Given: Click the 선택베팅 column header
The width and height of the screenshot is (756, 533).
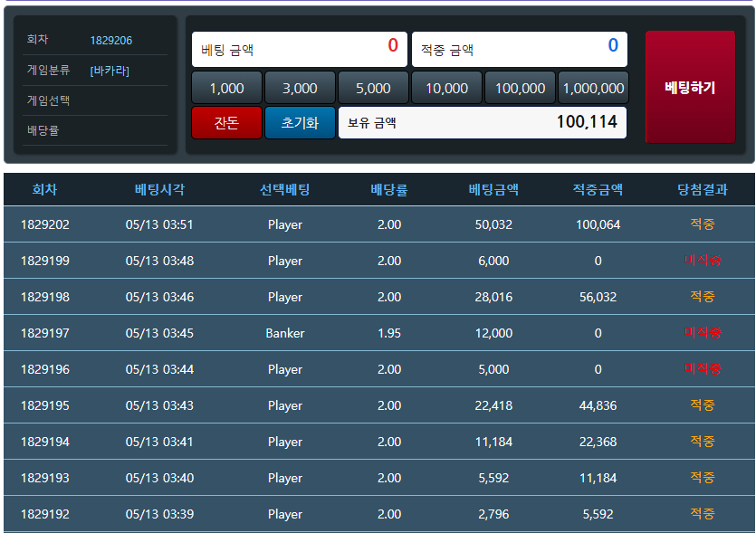Looking at the screenshot, I should point(285,189).
